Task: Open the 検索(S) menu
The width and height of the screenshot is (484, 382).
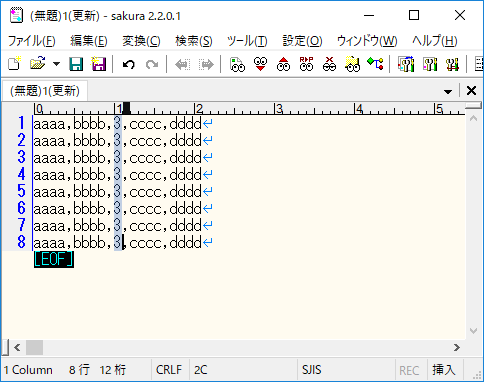Action: pos(194,41)
